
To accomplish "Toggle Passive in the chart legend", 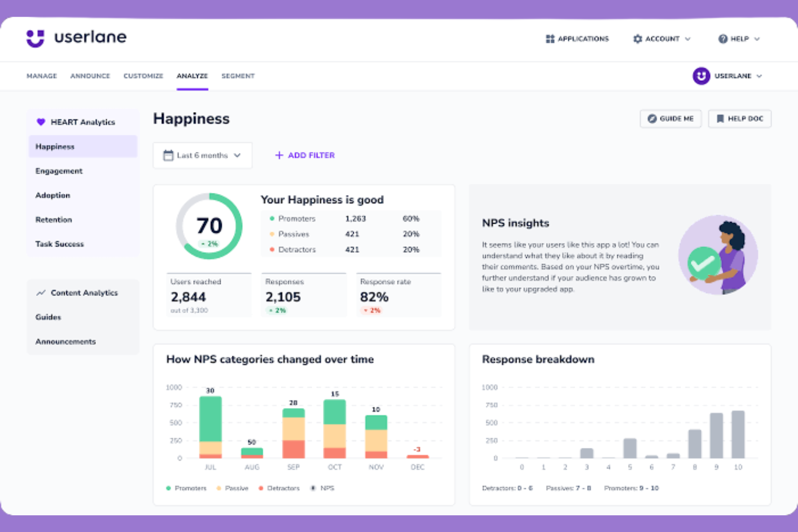I will point(232,488).
